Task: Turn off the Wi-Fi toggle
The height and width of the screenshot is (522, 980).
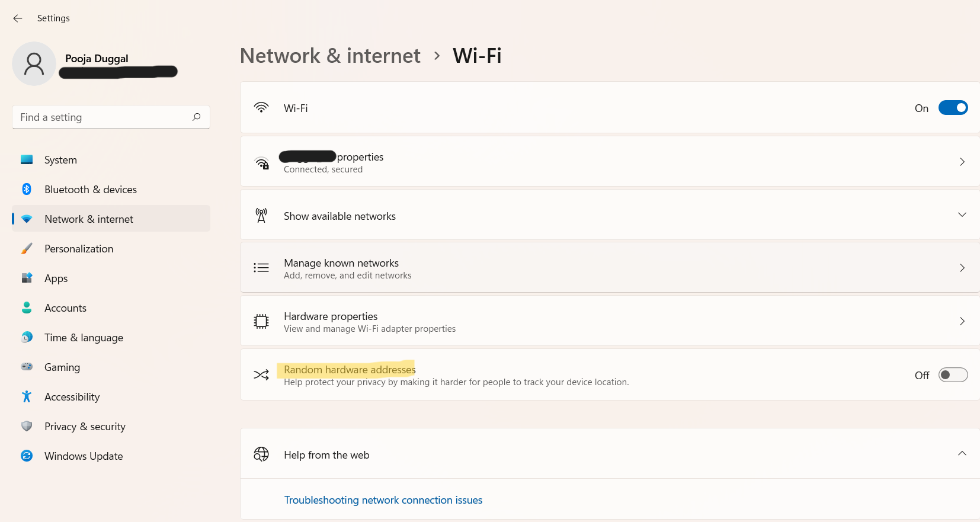Action: [x=953, y=108]
